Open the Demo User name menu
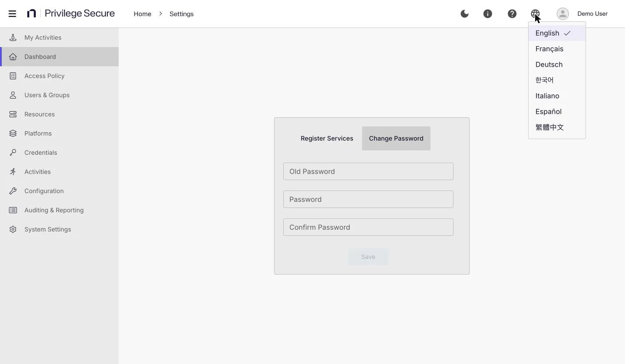625x364 pixels. click(x=592, y=14)
